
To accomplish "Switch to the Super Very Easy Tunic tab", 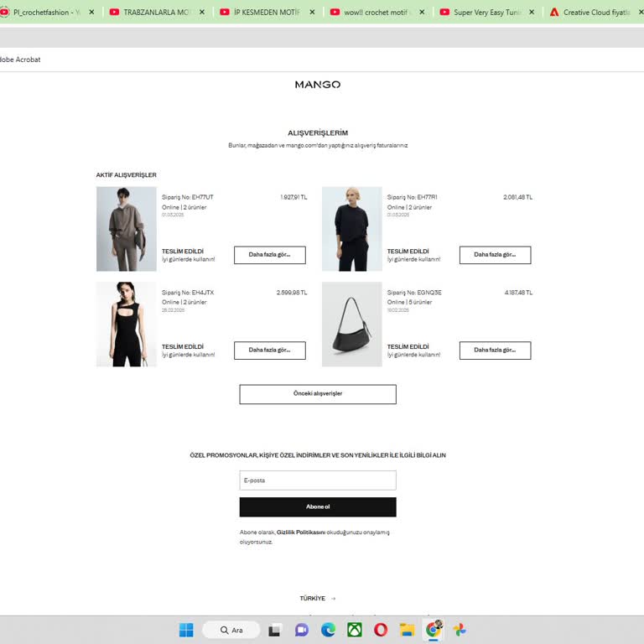I will pyautogui.click(x=486, y=13).
